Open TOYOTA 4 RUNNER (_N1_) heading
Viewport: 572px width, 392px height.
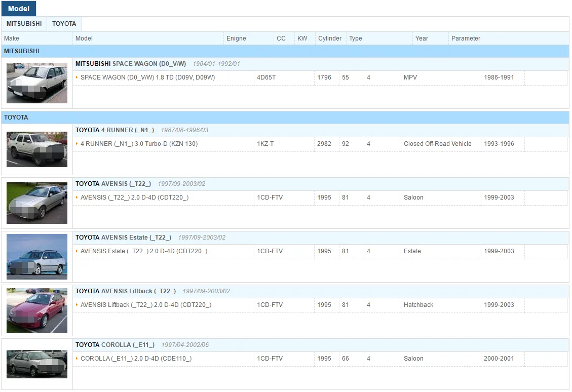pos(115,130)
